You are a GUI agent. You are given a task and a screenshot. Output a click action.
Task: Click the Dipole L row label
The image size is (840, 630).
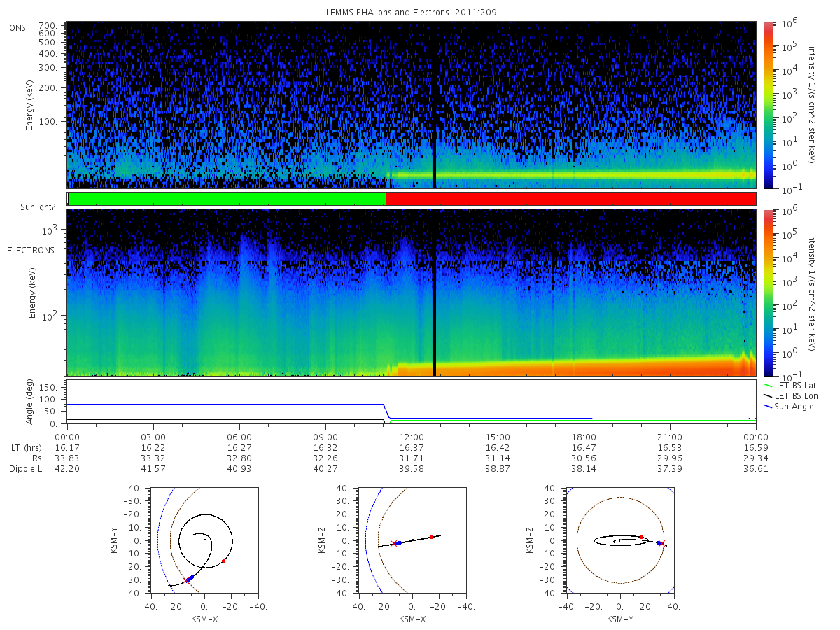pos(25,469)
